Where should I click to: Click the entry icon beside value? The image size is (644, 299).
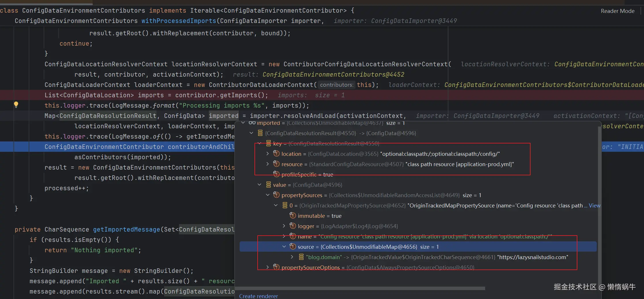[x=269, y=185]
